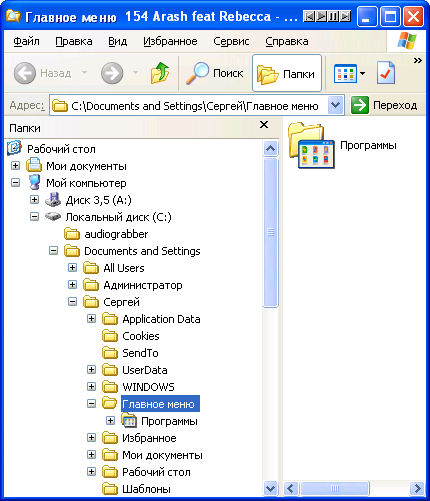Viewport: 430px width, 501px height.
Task: Collapse the Documents and Settings node
Action: tap(53, 250)
